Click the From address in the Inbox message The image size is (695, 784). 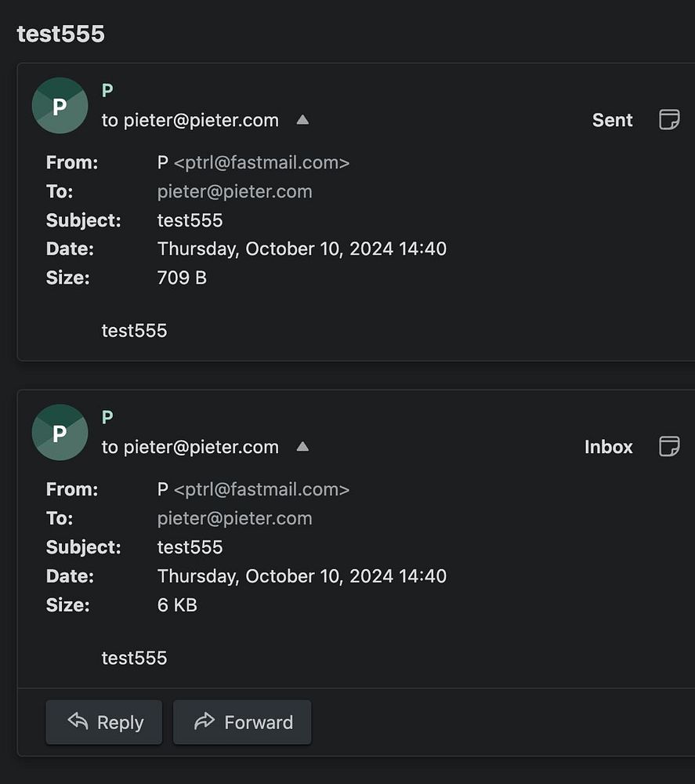261,489
